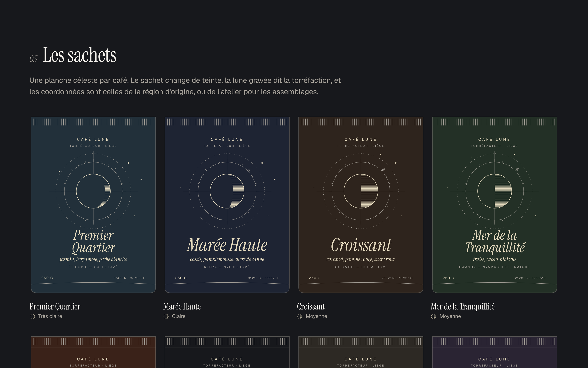Click the large "Premier Quartier" name on the teal bag
The width and height of the screenshot is (588, 368).
[93, 241]
